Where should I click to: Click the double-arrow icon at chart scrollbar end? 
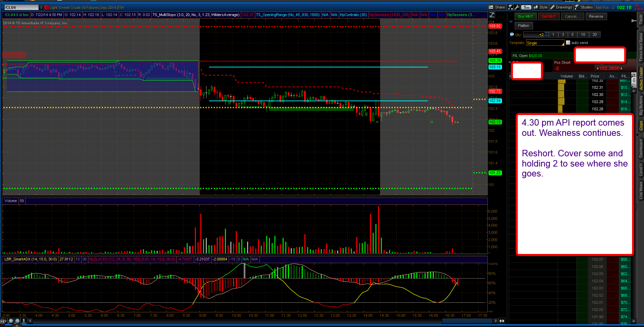tap(502, 321)
